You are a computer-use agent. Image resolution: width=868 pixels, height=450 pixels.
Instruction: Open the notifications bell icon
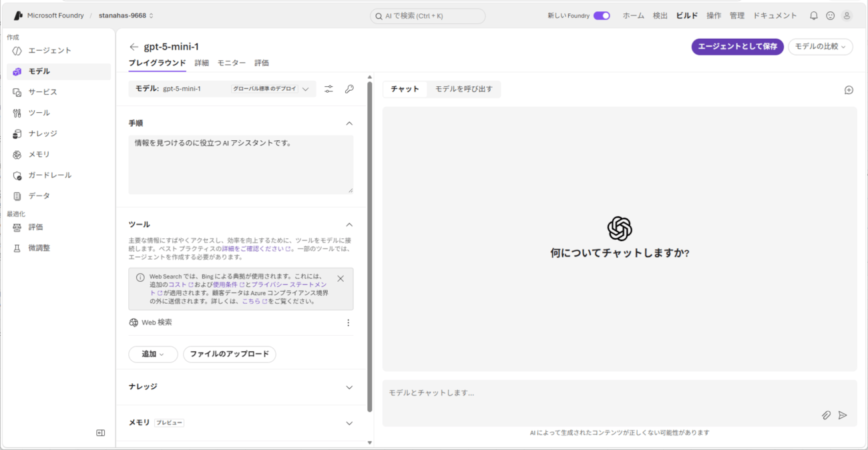813,15
